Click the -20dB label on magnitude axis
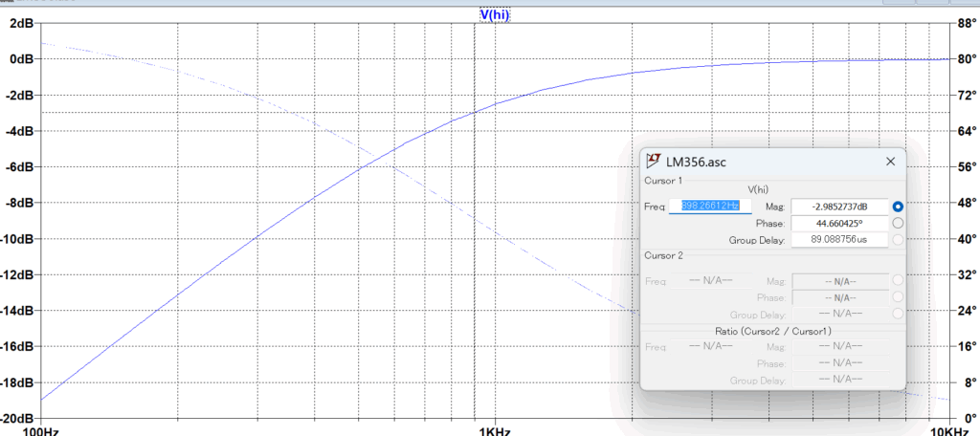Viewport: 980px width, 436px height. [x=18, y=419]
